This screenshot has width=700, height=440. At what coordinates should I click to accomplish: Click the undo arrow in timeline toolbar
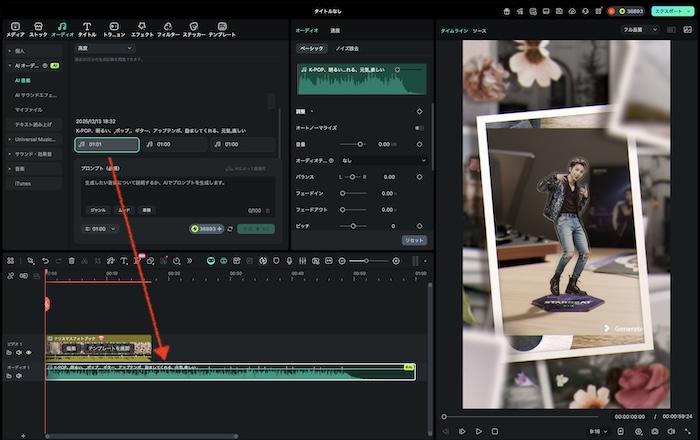click(x=45, y=261)
